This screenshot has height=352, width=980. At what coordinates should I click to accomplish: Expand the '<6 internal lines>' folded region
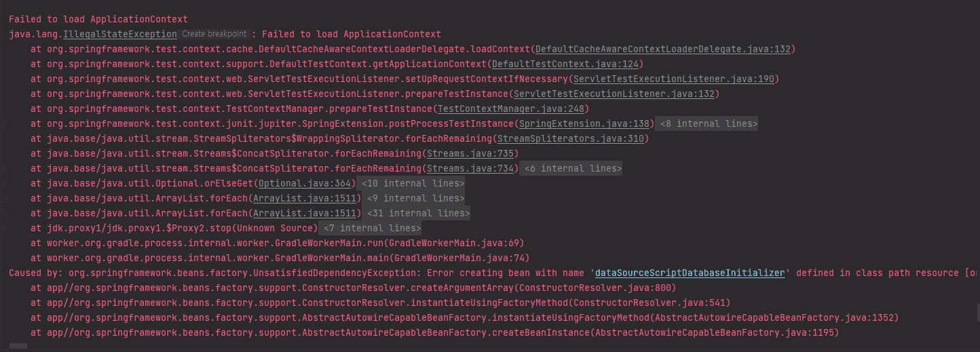point(572,168)
